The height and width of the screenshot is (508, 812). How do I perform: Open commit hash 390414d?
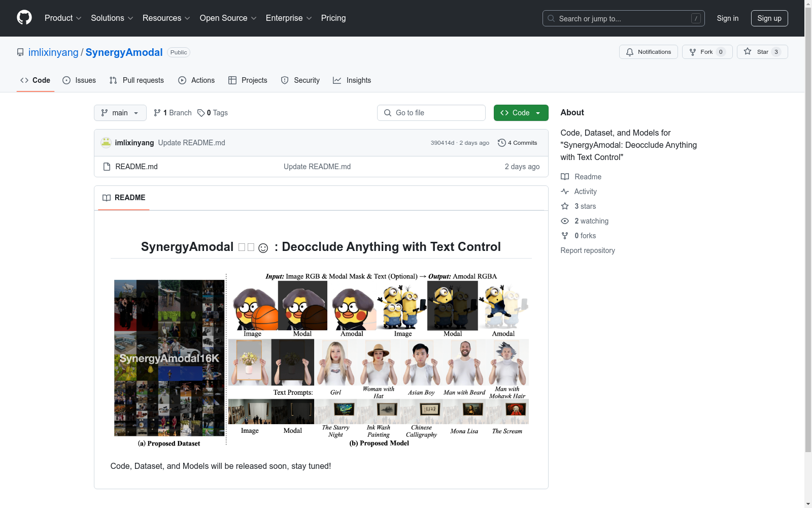click(443, 143)
